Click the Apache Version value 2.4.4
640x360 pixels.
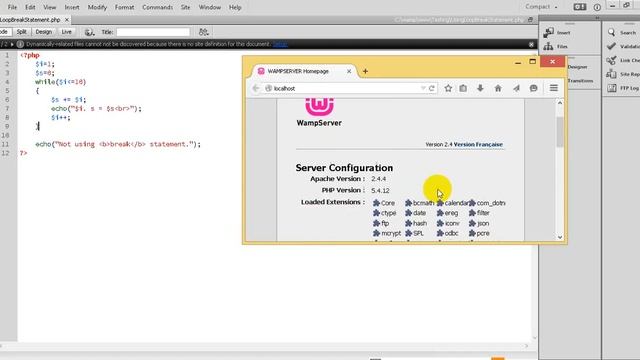(379, 179)
